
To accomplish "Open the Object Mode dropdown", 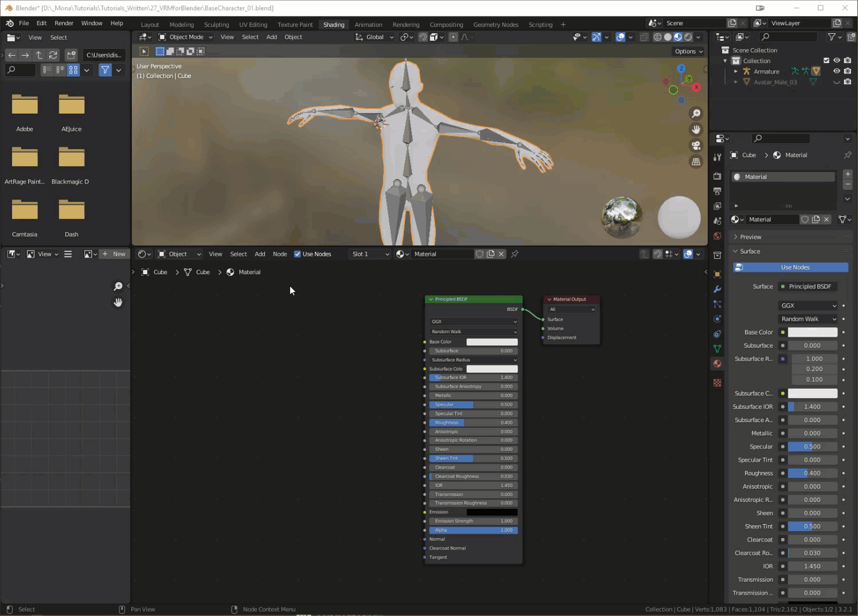I will point(186,37).
